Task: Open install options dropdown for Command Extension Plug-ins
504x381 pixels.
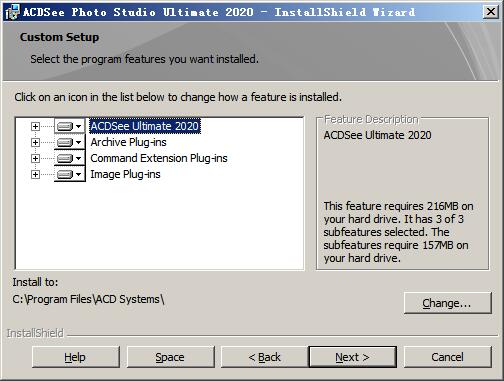Action: (x=70, y=158)
